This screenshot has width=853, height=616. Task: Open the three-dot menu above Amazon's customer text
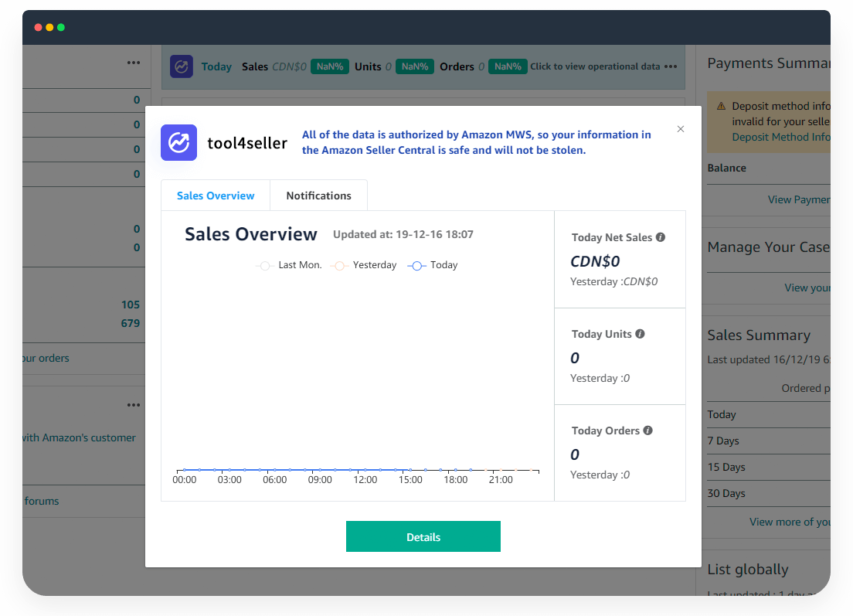(x=134, y=405)
